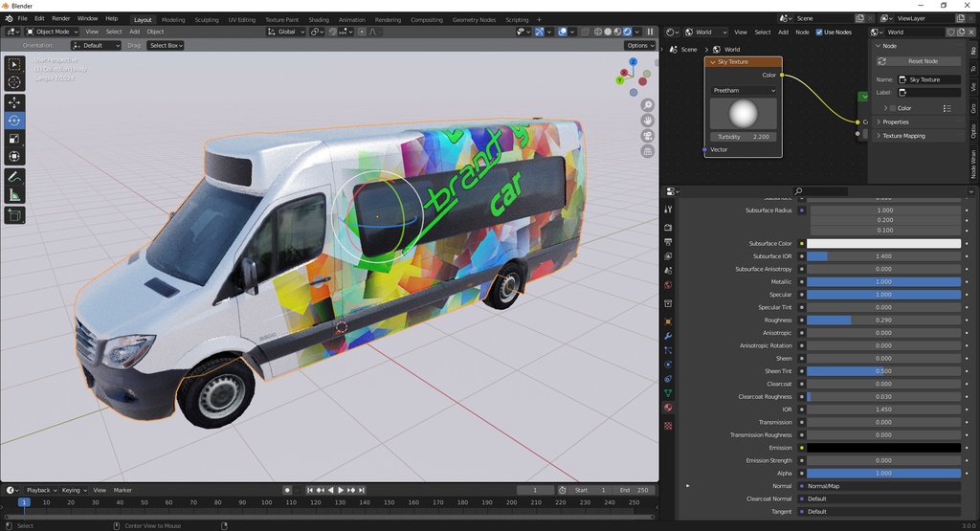This screenshot has height=531, width=980.
Task: Open the Object Mode dropdown
Action: (x=50, y=32)
